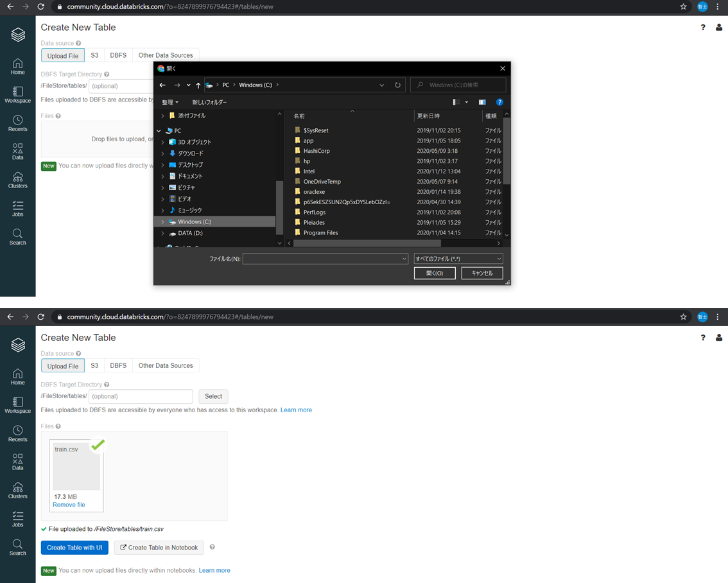Open the user account icon on the train.csv page
The width and height of the screenshot is (728, 583).
tap(719, 338)
